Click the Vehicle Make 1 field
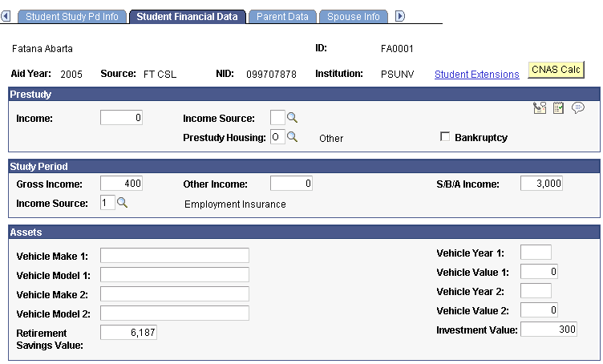 pyautogui.click(x=175, y=255)
